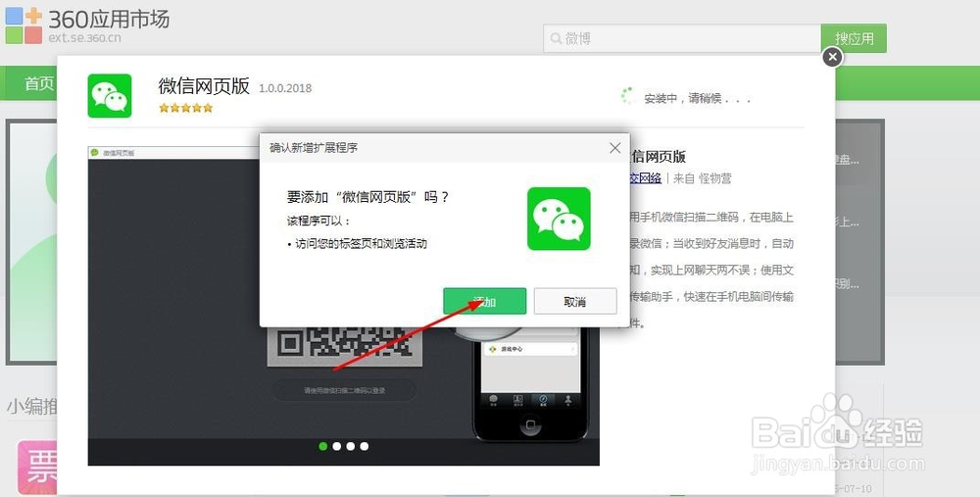Click the five-star rating under 微信网页版
The height and width of the screenshot is (497, 980).
coord(185,108)
